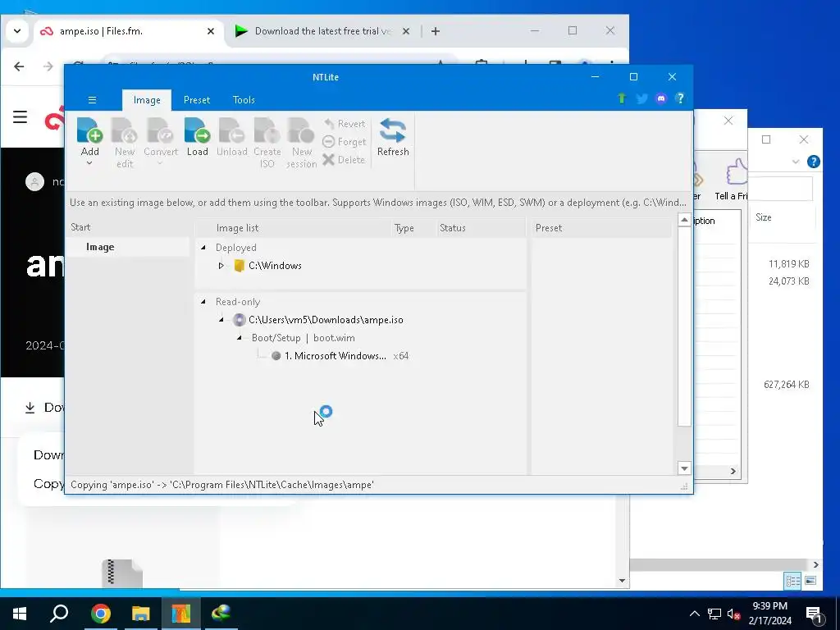Collapse the Read-only group

[203, 302]
